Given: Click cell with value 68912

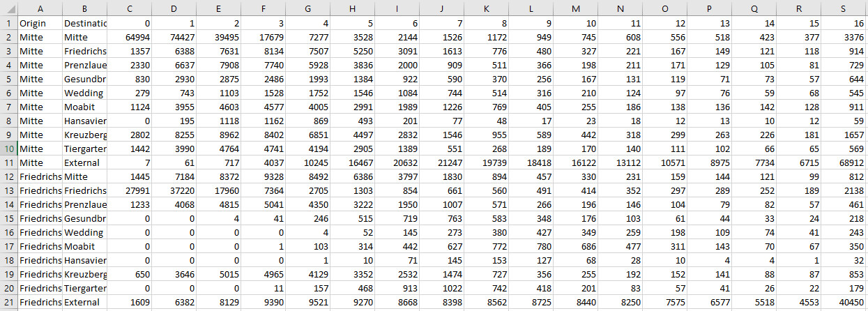Looking at the screenshot, I should click(845, 162).
